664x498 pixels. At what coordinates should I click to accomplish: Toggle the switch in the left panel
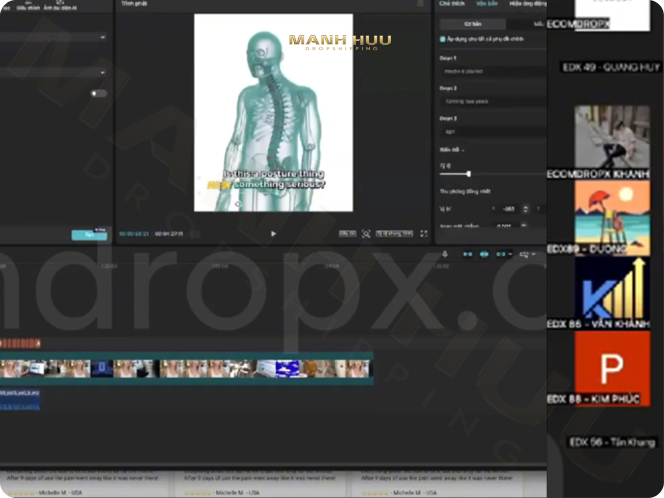[98, 93]
